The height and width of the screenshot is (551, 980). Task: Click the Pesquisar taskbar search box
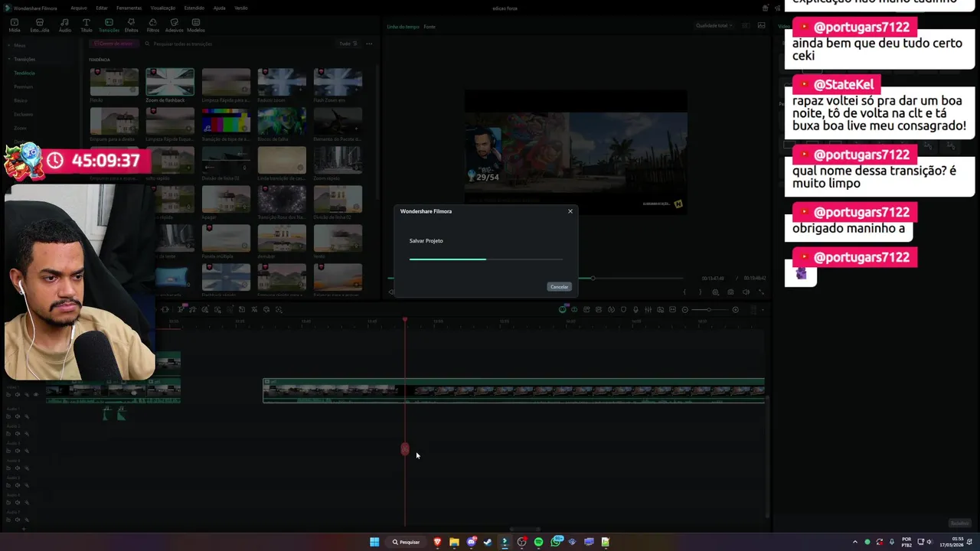[x=406, y=542]
